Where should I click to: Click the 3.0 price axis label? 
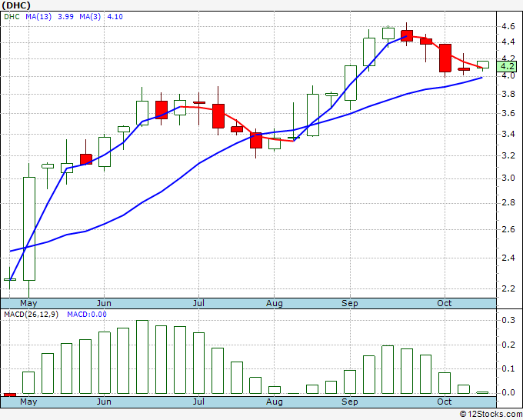[508, 178]
